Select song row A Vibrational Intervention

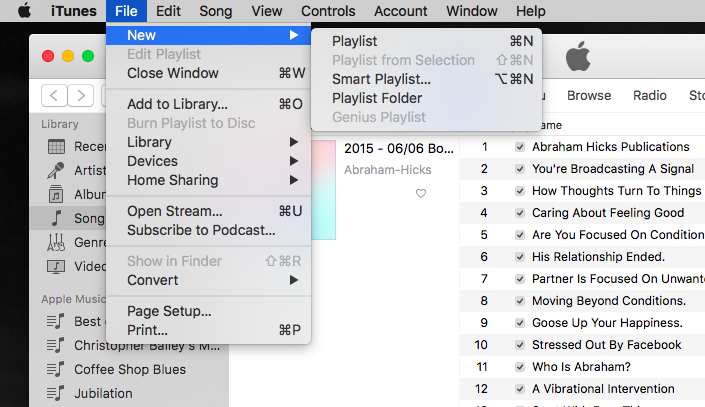coord(582,389)
